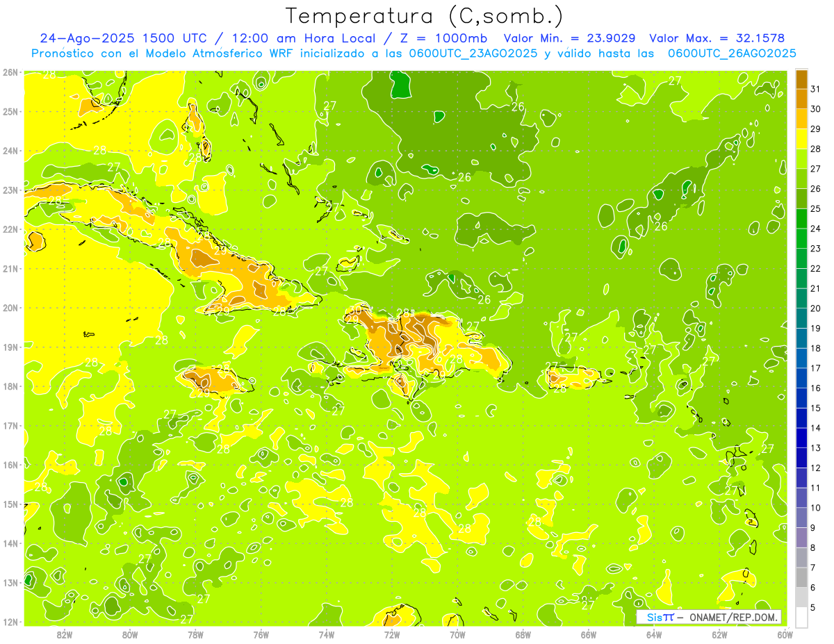This screenshot has width=834, height=644.
Task: Select the "14N" latitude axis label
Action: coord(10,543)
